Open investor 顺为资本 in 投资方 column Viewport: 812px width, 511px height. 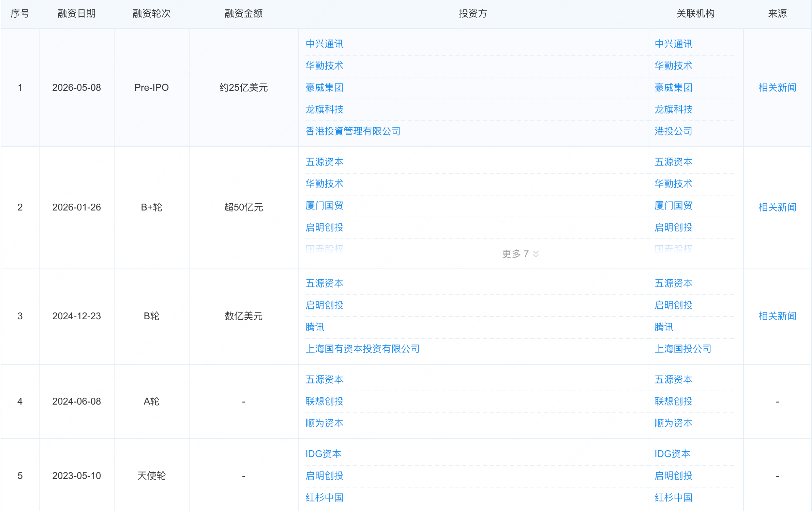point(325,423)
